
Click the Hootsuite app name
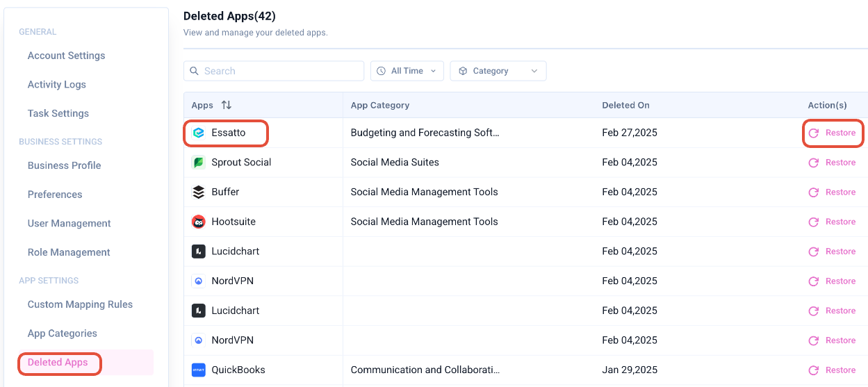234,222
